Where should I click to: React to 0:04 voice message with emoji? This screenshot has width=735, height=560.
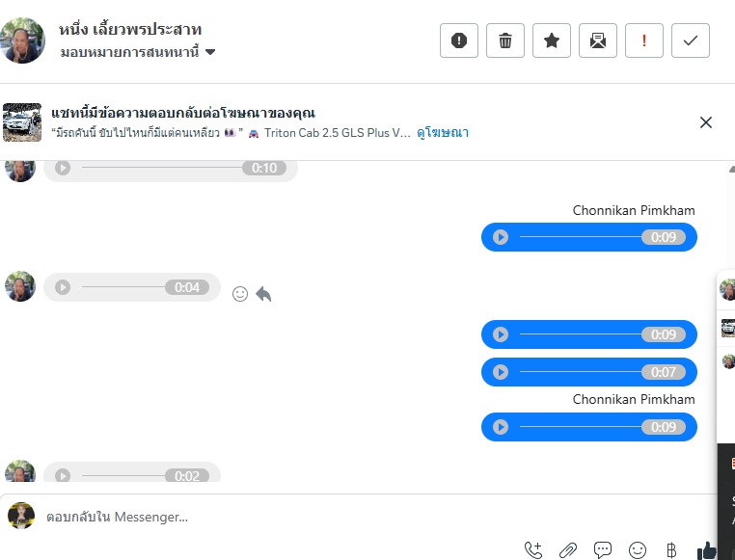pos(240,294)
